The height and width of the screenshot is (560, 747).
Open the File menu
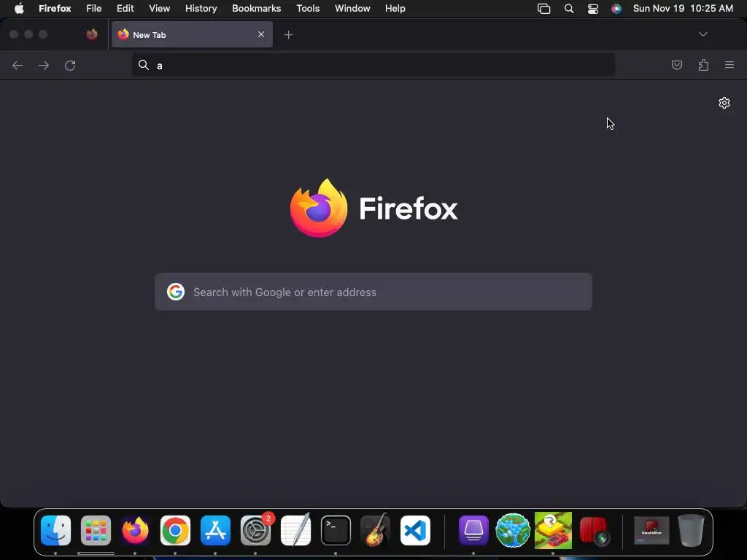point(94,9)
